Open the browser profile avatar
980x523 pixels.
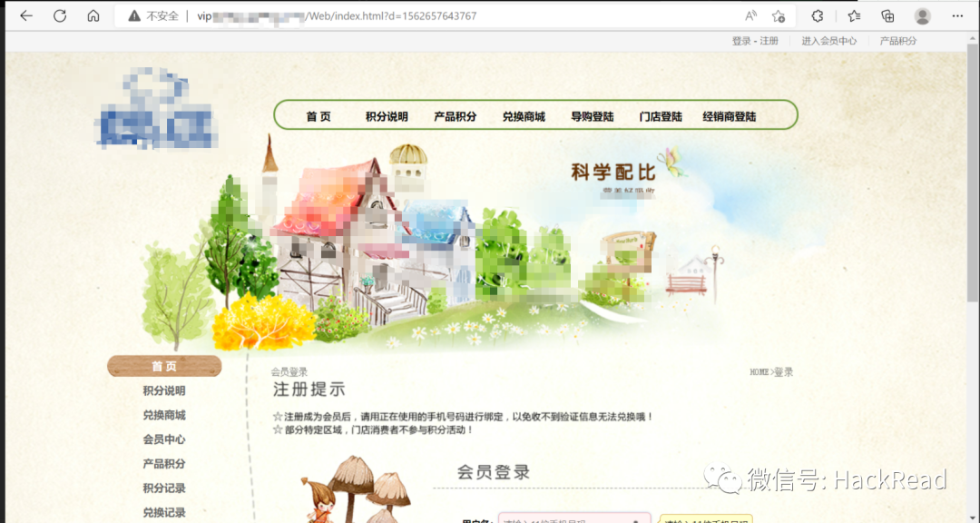[x=923, y=16]
